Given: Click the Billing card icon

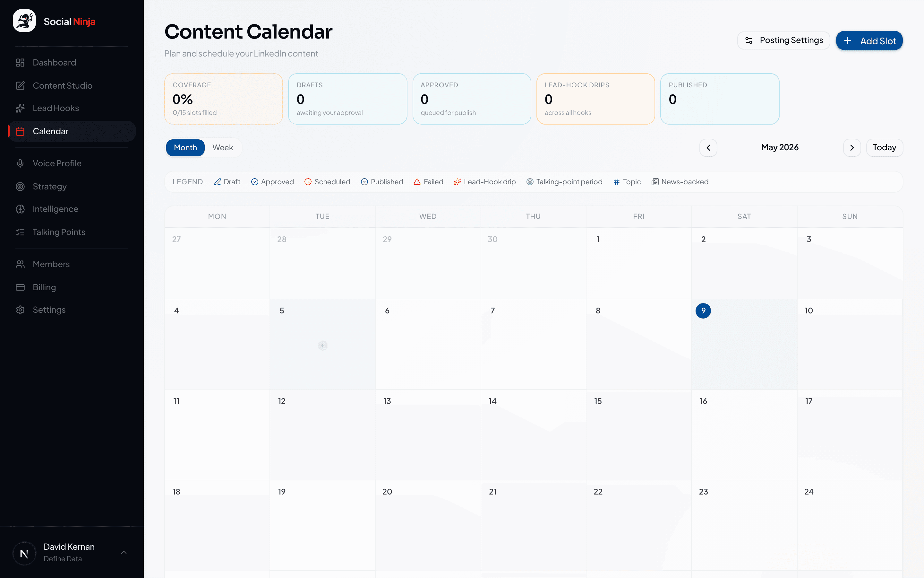Looking at the screenshot, I should [x=20, y=287].
